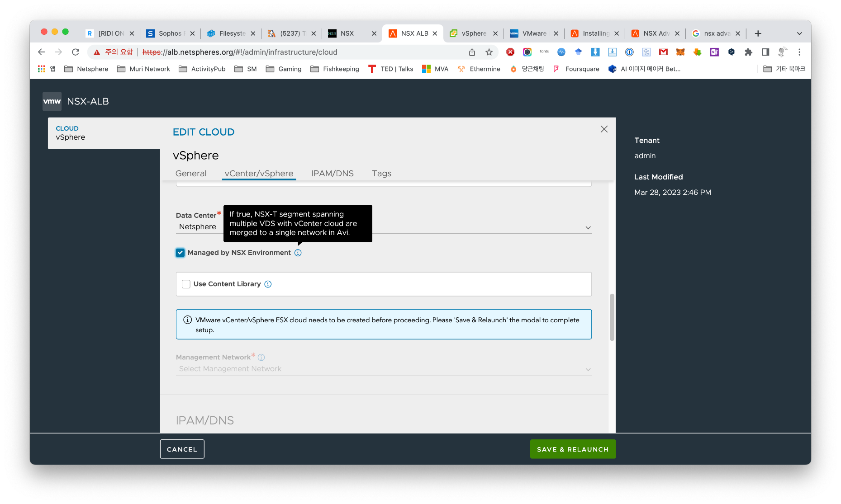Open the 당근채팅 bookmark
The height and width of the screenshot is (504, 841).
pyautogui.click(x=527, y=69)
